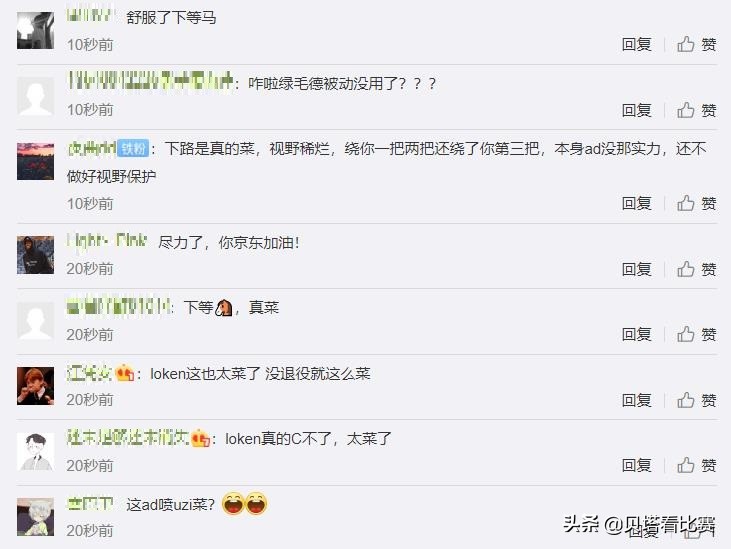Open avatar of 'loken这也太菜了' commenter
The height and width of the screenshot is (549, 731).
[x=35, y=386]
